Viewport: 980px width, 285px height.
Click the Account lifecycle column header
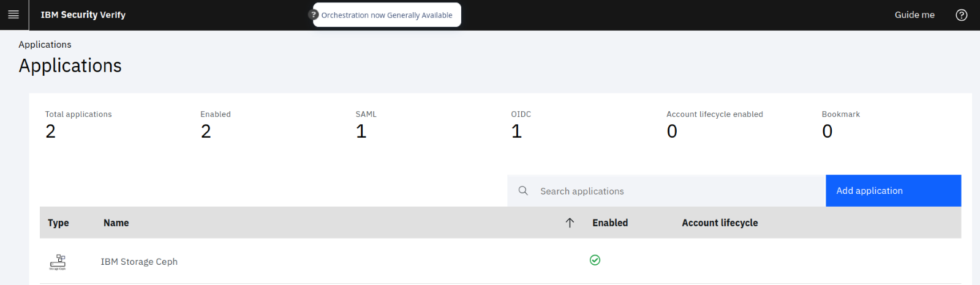(x=720, y=223)
